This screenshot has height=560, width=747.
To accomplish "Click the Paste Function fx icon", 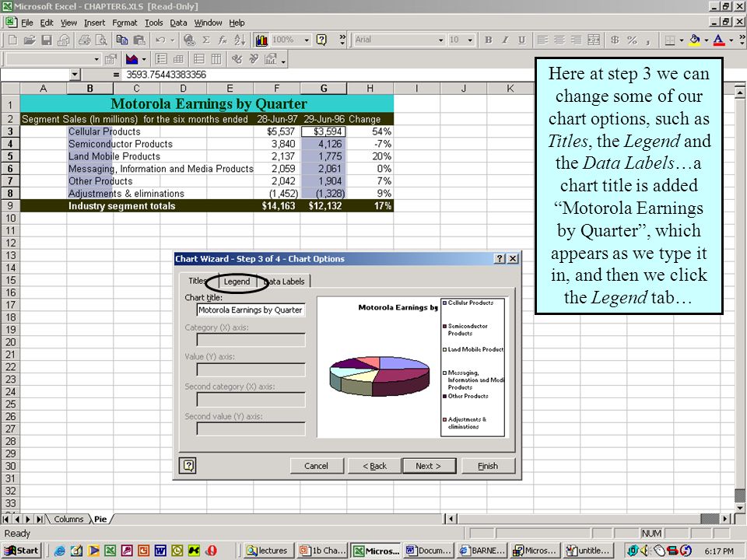I will (223, 40).
